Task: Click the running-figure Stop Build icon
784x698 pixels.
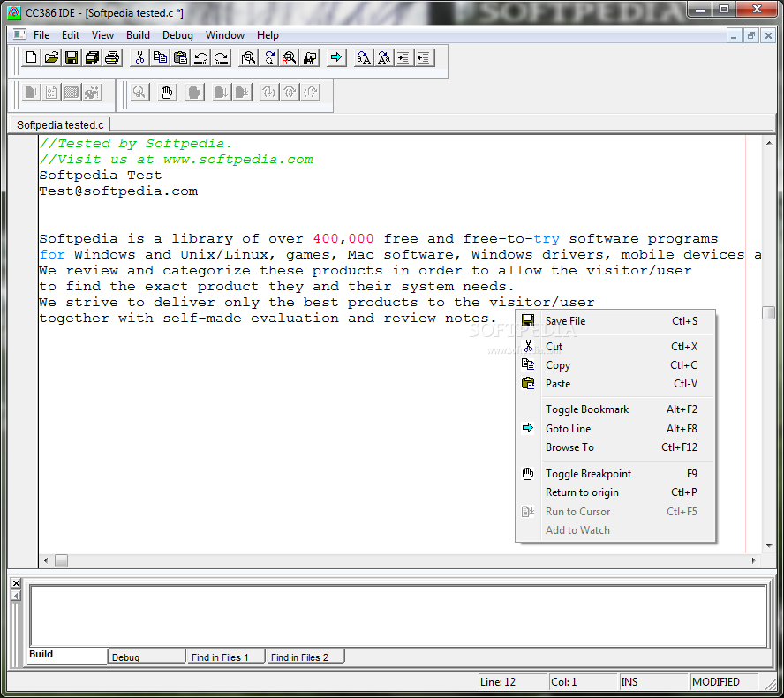Action: click(92, 93)
